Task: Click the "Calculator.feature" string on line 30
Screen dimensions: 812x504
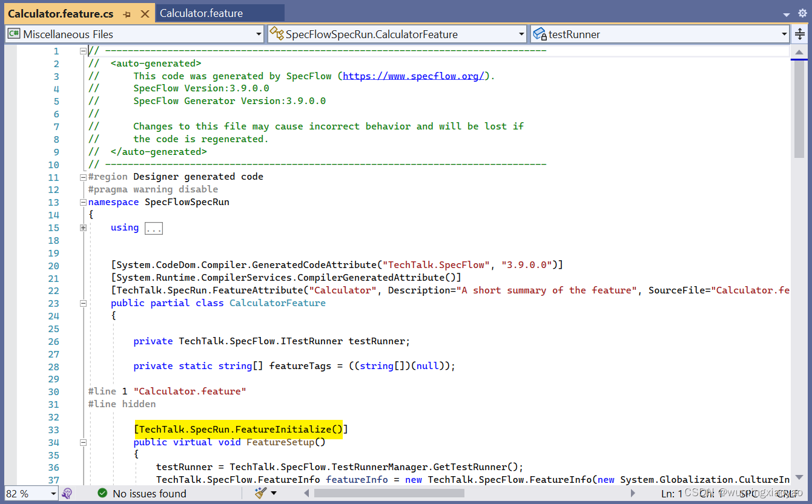Action: pyautogui.click(x=190, y=391)
